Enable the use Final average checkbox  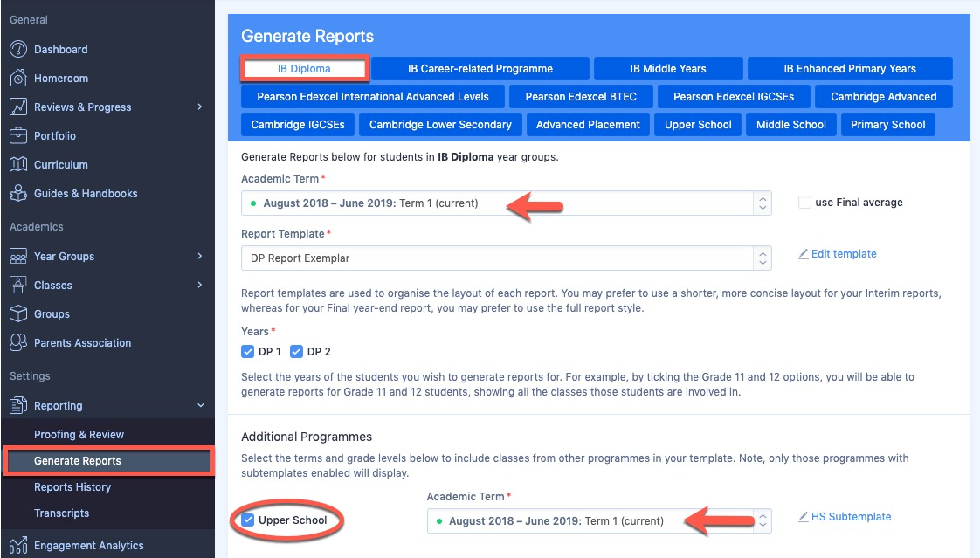[804, 203]
